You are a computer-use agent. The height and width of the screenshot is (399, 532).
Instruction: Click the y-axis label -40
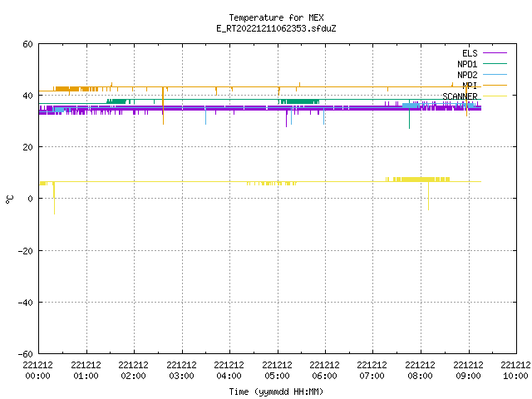coord(26,303)
